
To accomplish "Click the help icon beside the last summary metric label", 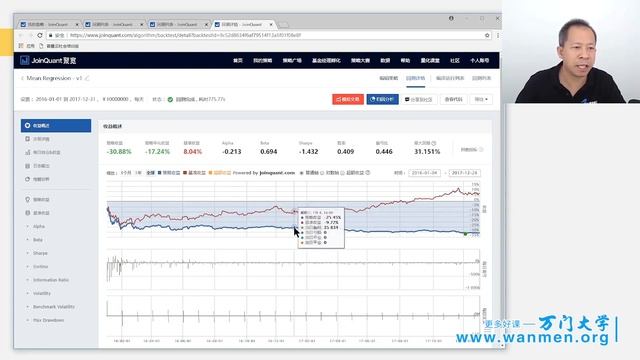I will (481, 149).
